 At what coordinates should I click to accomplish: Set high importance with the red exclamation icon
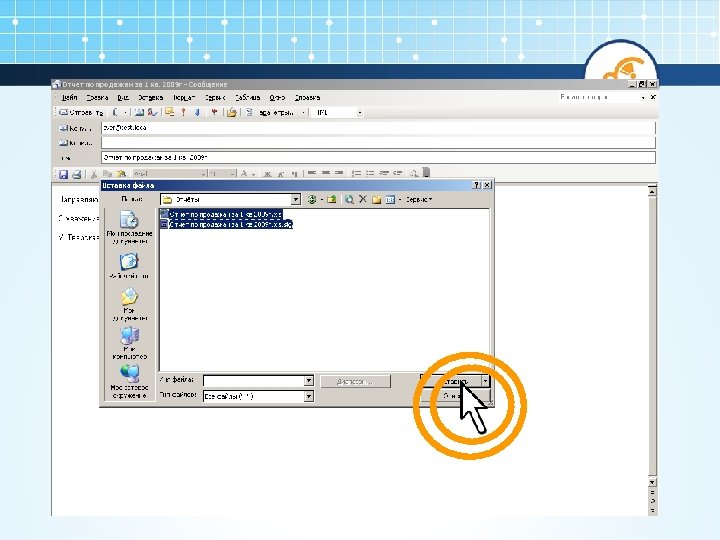[183, 112]
